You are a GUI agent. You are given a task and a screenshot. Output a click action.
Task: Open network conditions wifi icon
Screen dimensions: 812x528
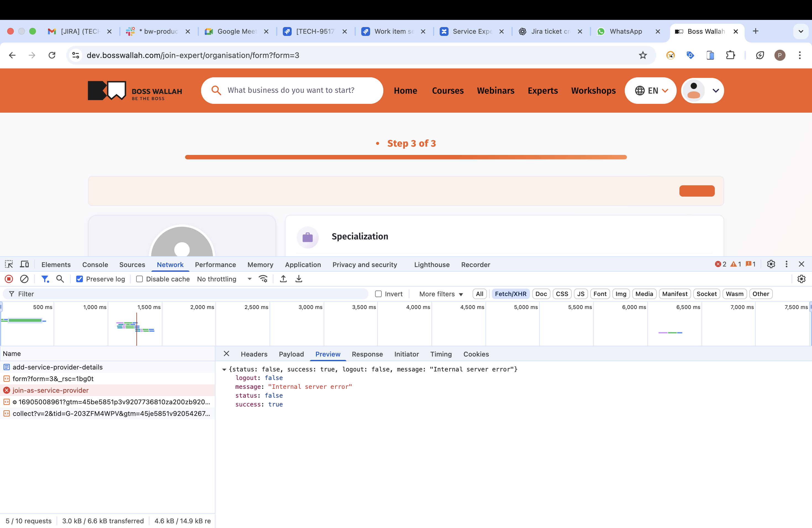pos(263,279)
